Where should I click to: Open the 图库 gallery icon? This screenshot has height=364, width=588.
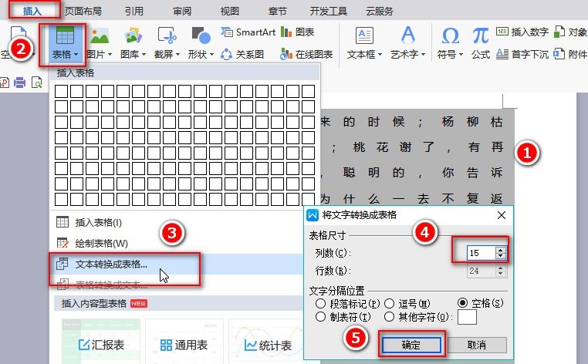coord(133,36)
